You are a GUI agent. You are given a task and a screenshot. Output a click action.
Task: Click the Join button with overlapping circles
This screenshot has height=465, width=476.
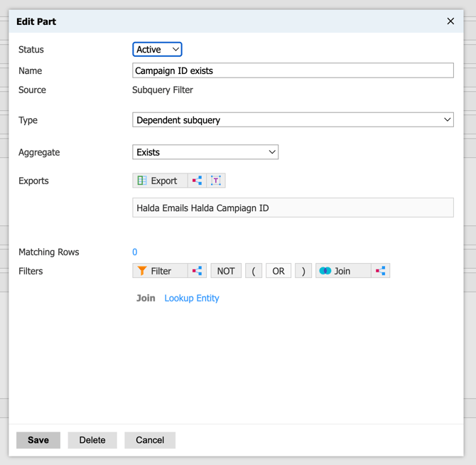(343, 271)
